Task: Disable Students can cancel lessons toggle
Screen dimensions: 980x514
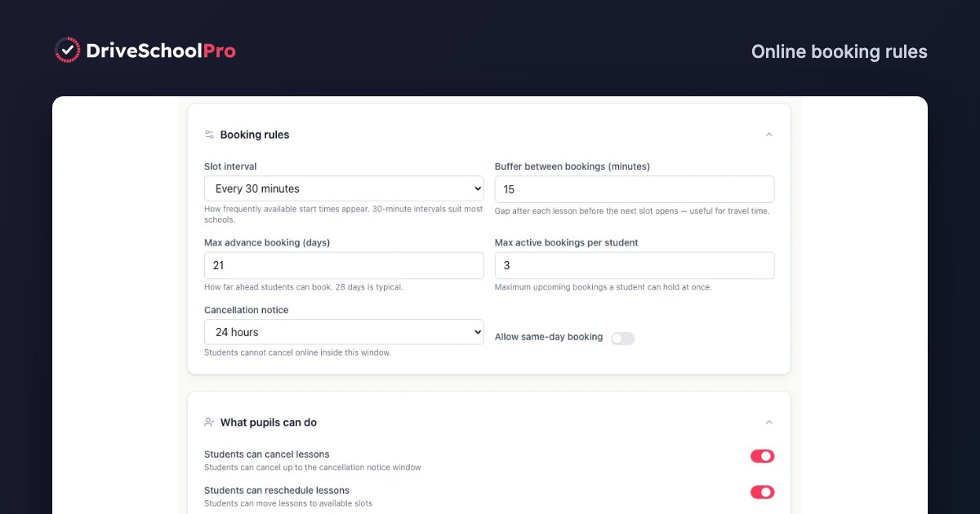Action: point(763,456)
